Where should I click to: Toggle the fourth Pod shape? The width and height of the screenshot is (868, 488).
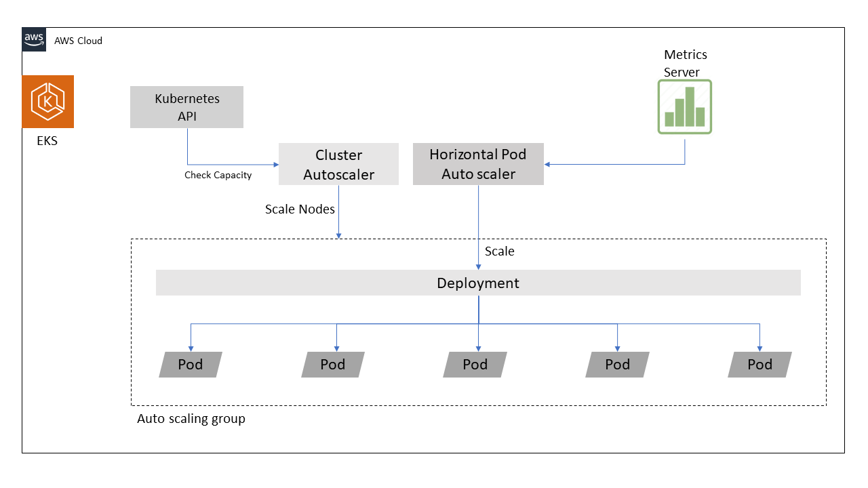[x=617, y=364]
